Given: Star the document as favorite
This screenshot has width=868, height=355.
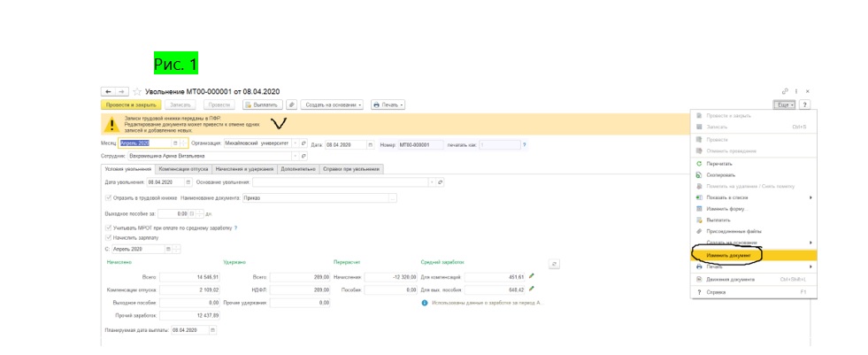Looking at the screenshot, I should 136,91.
